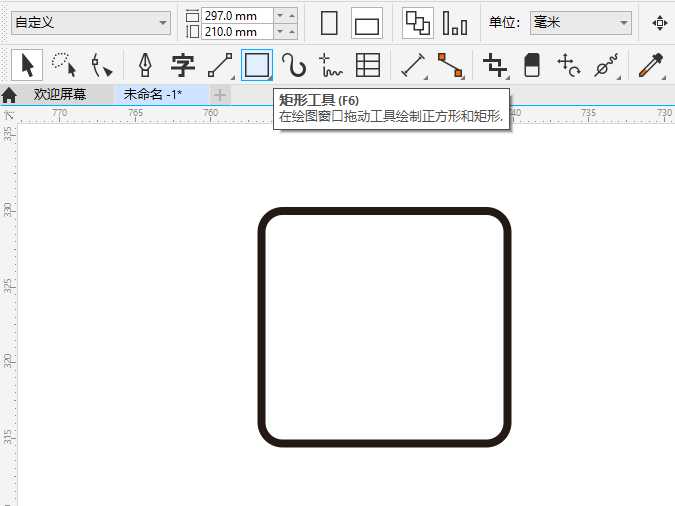The image size is (675, 506).
Task: Select the Table tool
Action: pyautogui.click(x=368, y=65)
